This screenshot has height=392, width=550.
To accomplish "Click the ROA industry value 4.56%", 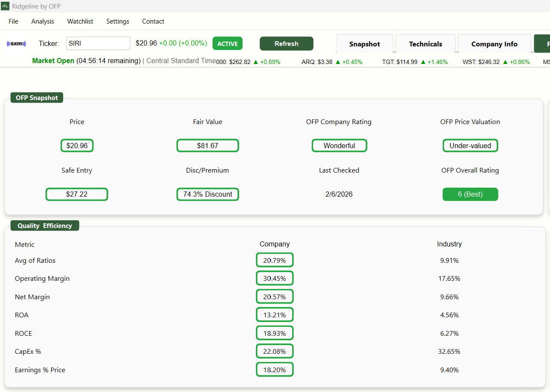I will [x=449, y=315].
